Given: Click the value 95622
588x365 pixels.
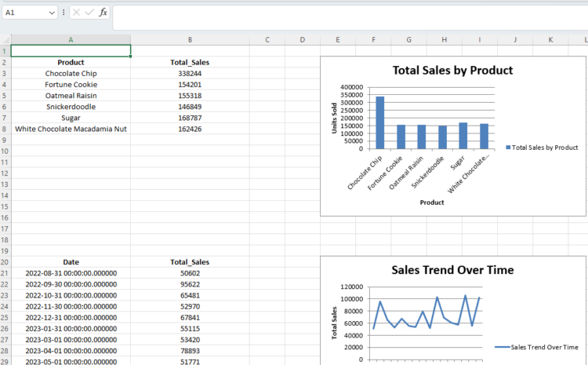Looking at the screenshot, I should pos(191,284).
